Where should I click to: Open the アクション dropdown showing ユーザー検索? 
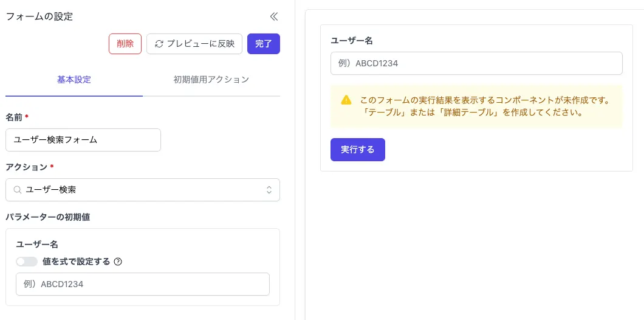point(143,190)
